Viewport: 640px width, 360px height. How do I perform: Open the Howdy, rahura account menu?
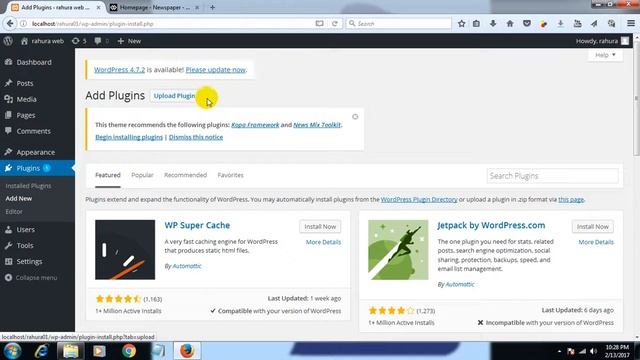coord(602,41)
